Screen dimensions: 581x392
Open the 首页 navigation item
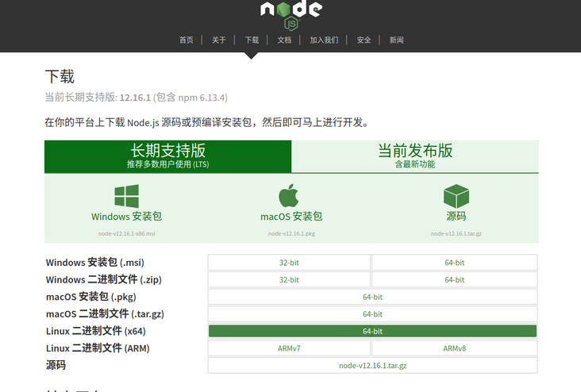point(187,40)
